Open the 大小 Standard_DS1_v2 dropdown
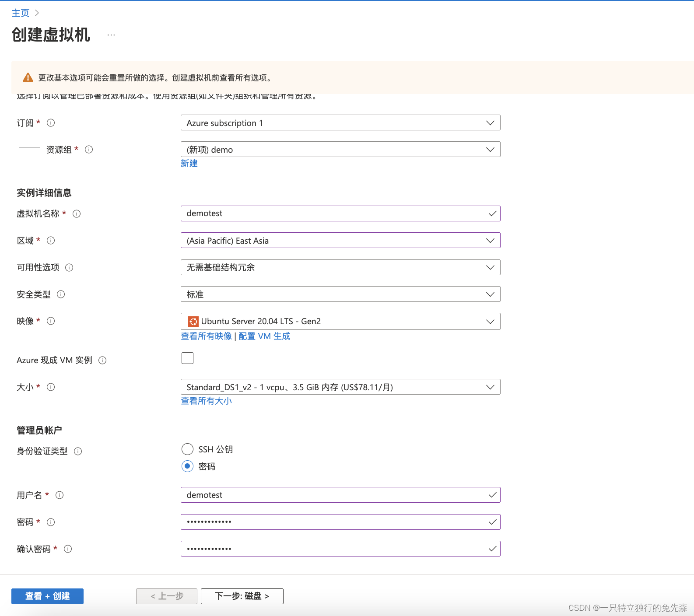Image resolution: width=694 pixels, height=616 pixels. (x=340, y=387)
